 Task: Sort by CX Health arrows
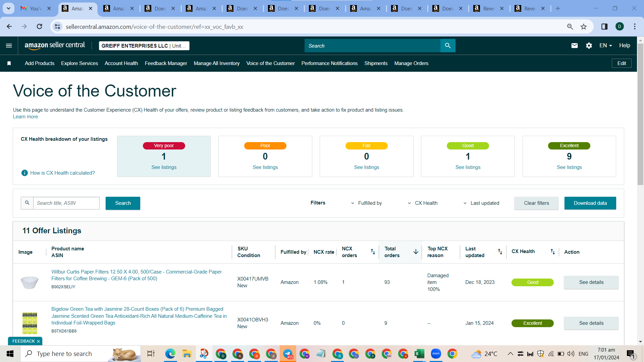552,252
